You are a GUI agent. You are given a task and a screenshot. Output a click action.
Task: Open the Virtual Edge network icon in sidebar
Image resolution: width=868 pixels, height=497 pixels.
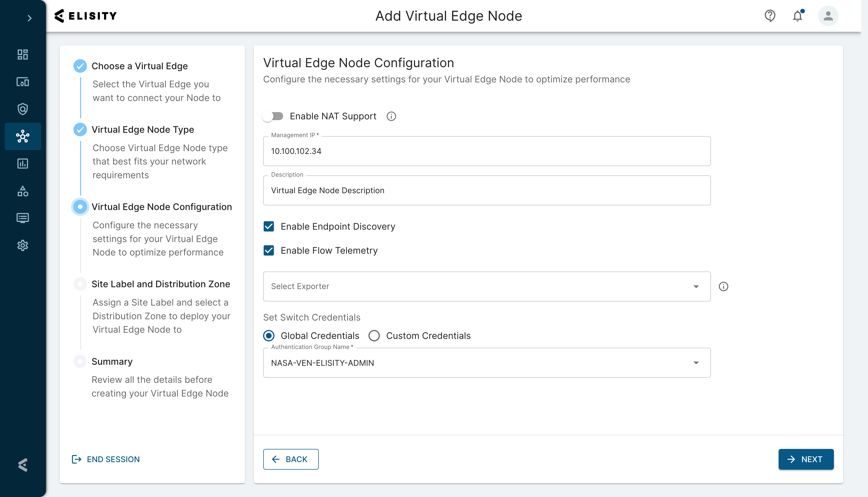click(x=22, y=136)
